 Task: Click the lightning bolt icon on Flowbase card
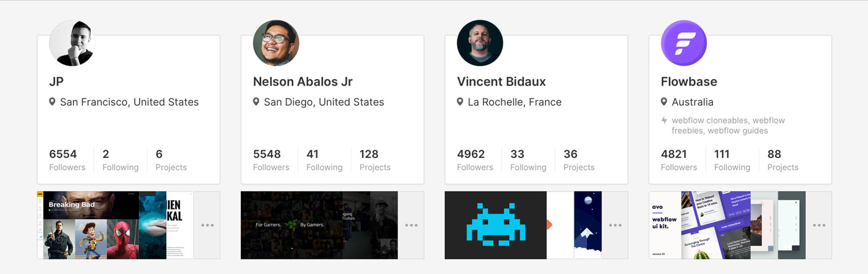coord(664,120)
